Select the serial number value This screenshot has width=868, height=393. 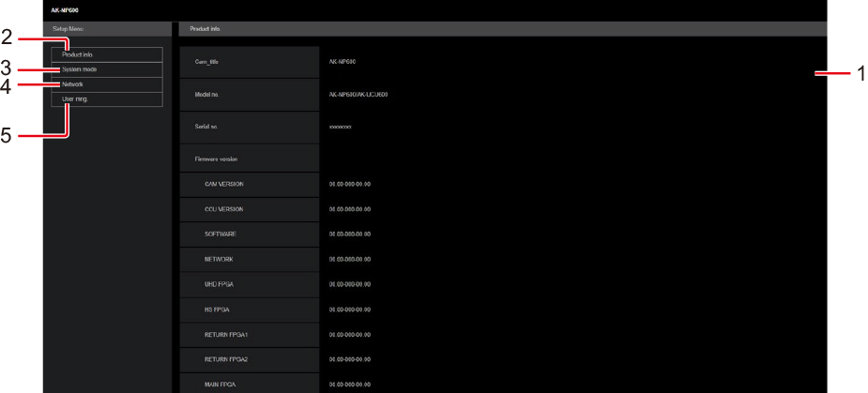(x=341, y=128)
